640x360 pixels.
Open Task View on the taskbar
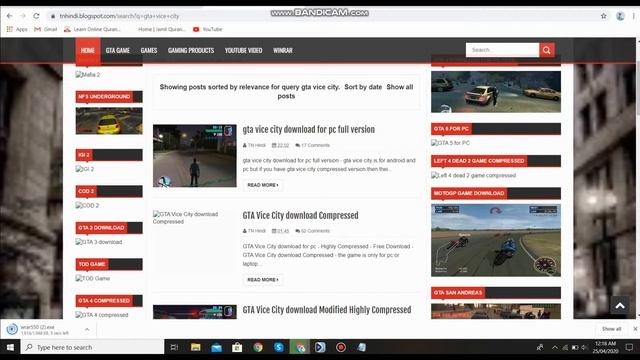tap(174, 347)
